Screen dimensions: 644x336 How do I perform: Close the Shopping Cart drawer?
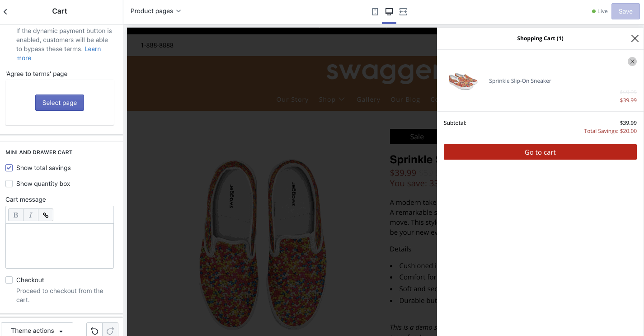635,38
